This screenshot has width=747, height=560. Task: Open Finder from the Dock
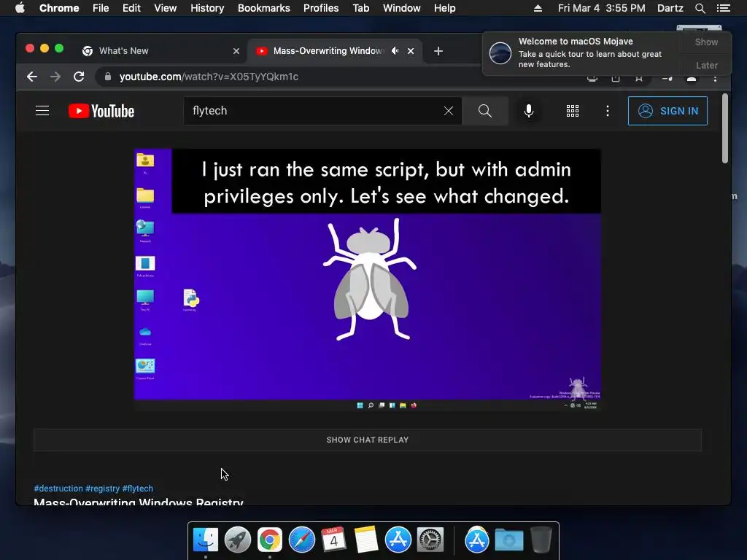click(205, 540)
